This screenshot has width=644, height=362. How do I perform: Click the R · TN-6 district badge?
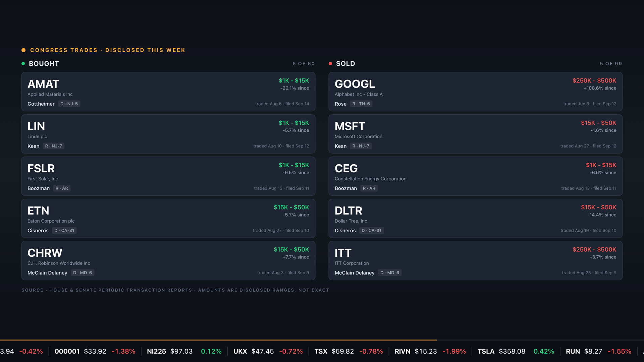(x=361, y=104)
